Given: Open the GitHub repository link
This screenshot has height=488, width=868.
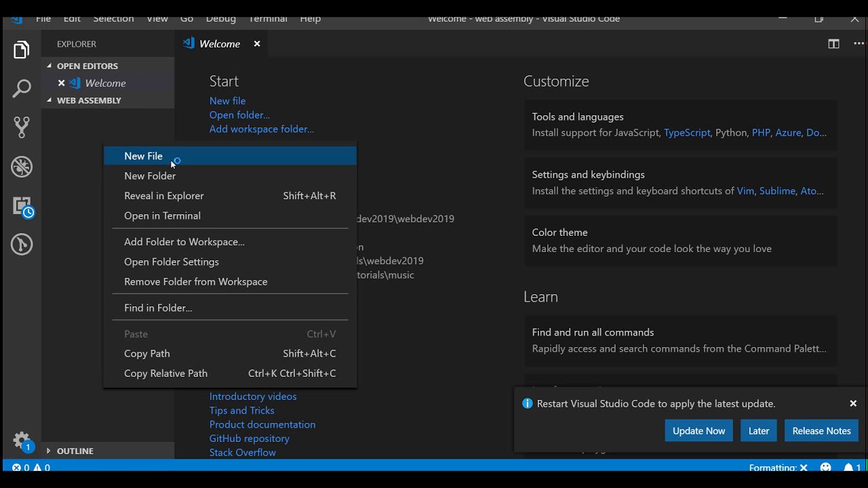Looking at the screenshot, I should tap(250, 439).
